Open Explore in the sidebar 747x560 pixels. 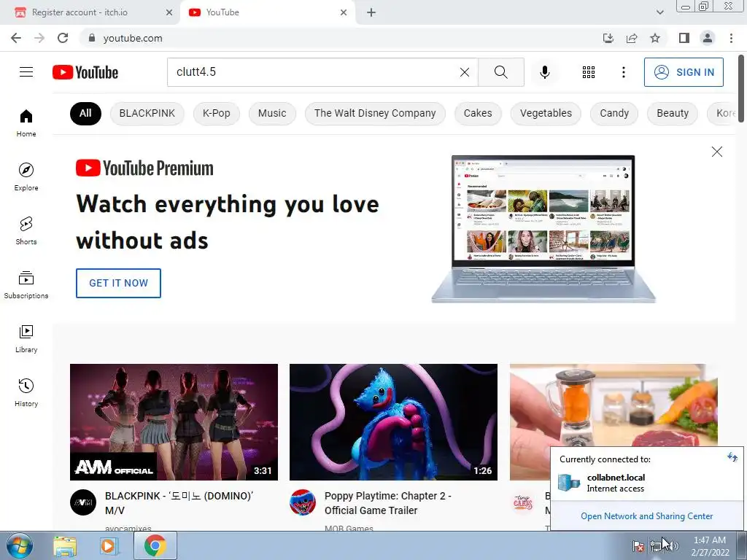tap(26, 177)
